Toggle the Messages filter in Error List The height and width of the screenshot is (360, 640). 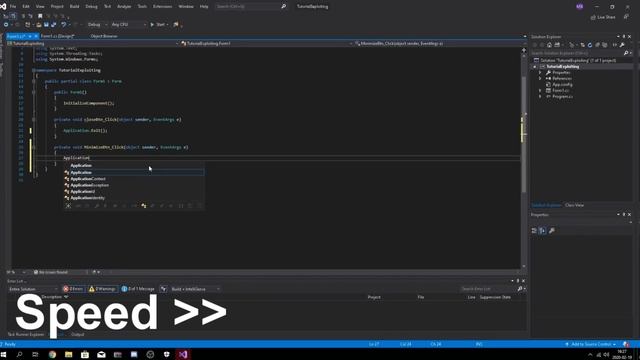(138, 289)
